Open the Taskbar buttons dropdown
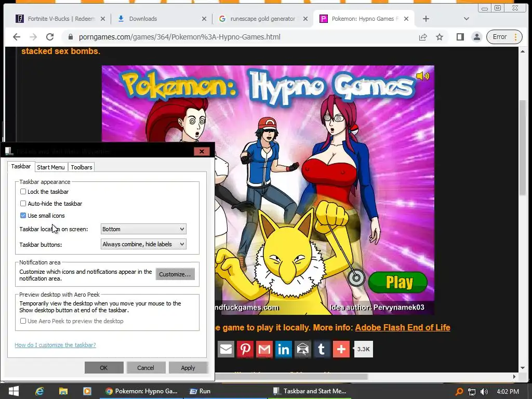Viewport: 532px width, 399px height. 143,244
